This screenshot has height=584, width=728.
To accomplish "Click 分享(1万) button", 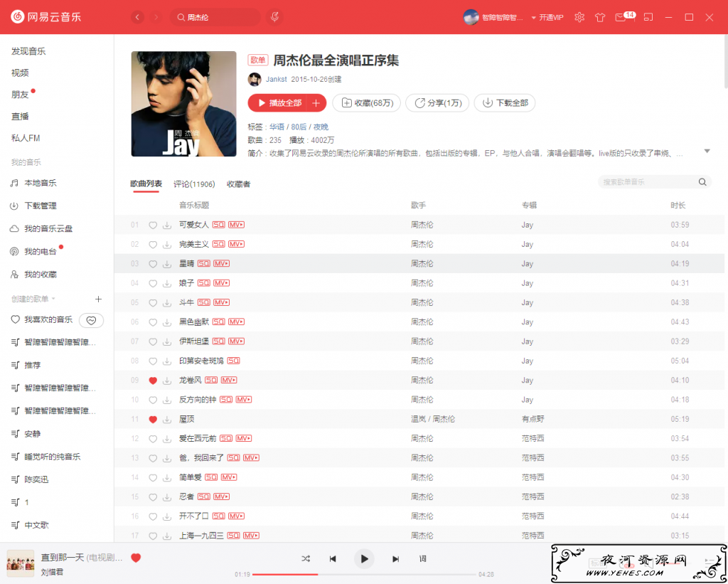I will (437, 103).
